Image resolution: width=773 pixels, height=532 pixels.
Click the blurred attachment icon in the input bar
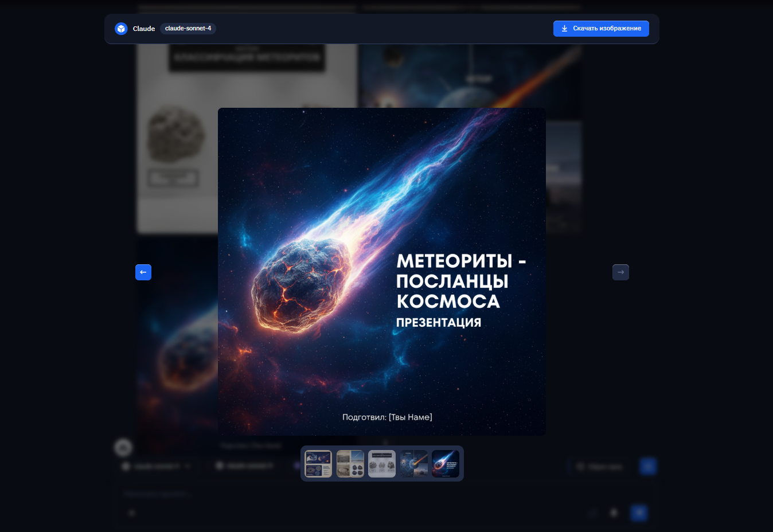point(131,513)
